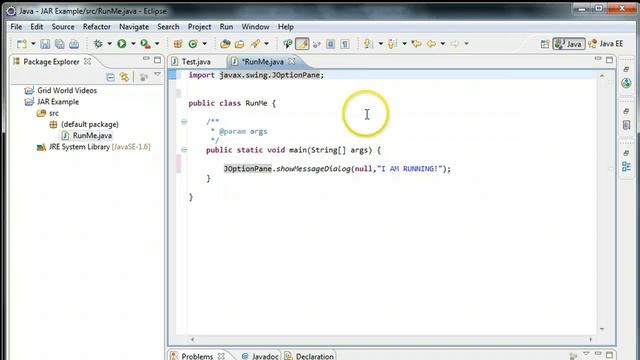The height and width of the screenshot is (360, 640).
Task: Open the Next Annotation dropdown arrow
Action: click(x=380, y=44)
